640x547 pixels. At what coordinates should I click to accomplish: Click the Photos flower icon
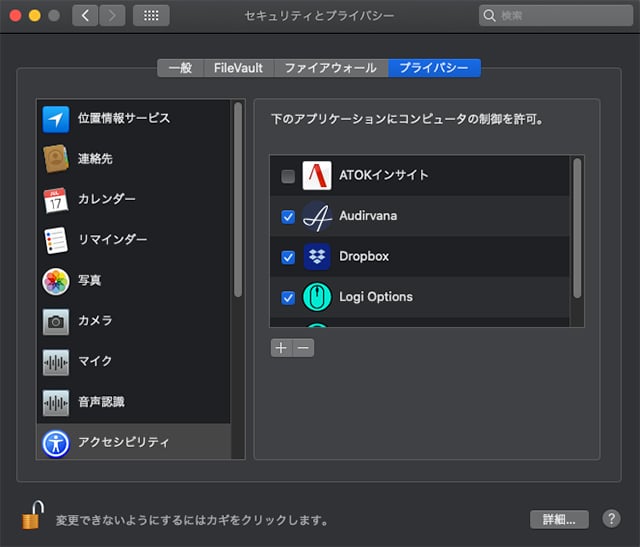pos(56,281)
